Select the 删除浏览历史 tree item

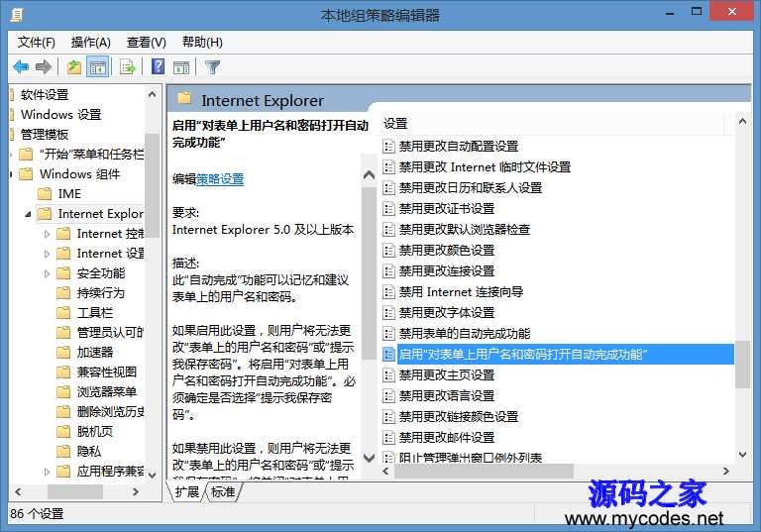pos(110,411)
